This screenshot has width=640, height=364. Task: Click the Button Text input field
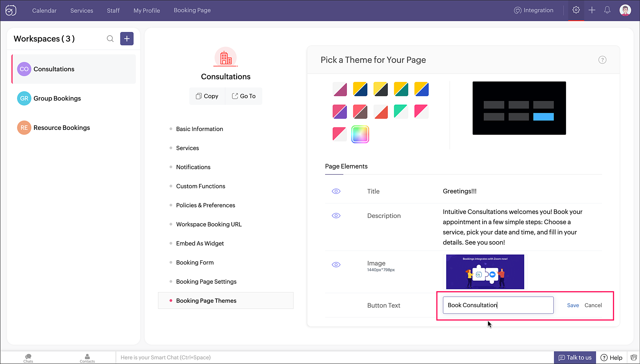[x=498, y=305]
